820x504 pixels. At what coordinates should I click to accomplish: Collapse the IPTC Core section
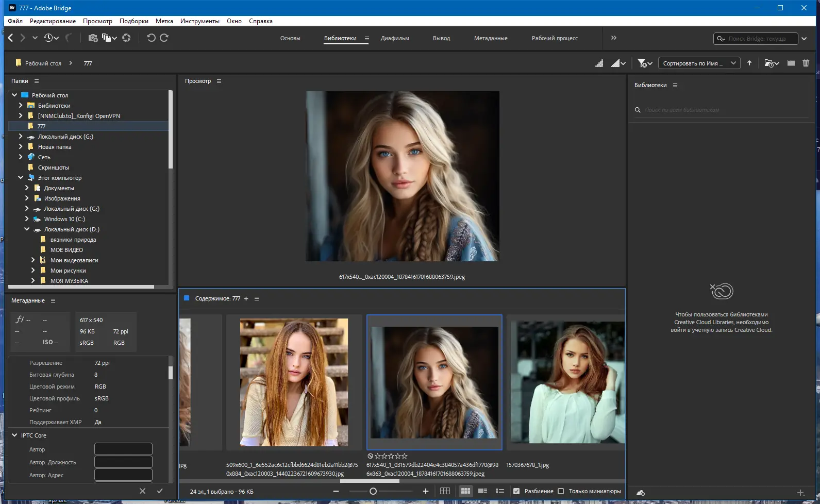click(15, 435)
